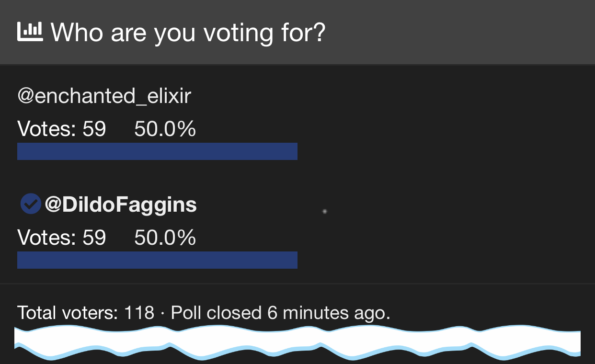Click the "@" symbol of enchanted_elixir
Screen dimensions: 595x364
[x=26, y=97]
